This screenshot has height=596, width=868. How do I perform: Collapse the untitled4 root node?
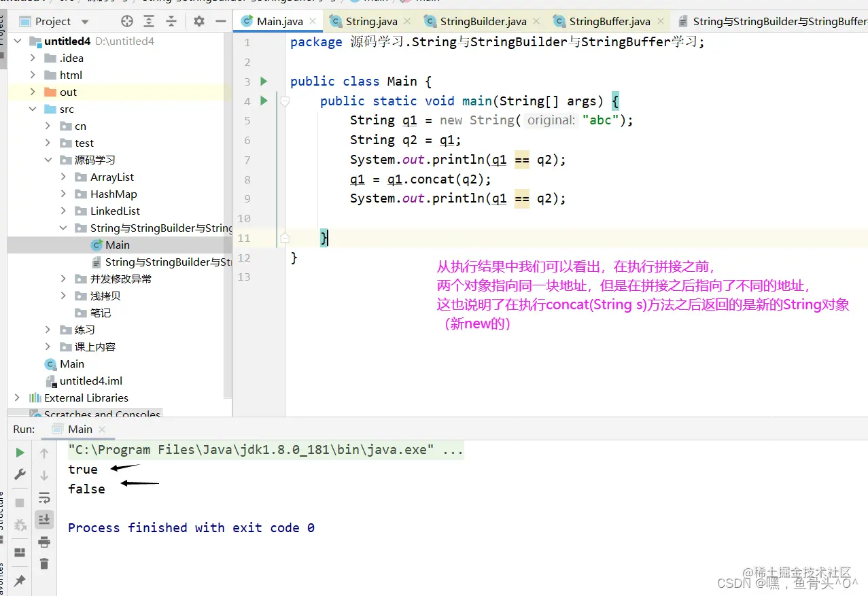pyautogui.click(x=17, y=41)
